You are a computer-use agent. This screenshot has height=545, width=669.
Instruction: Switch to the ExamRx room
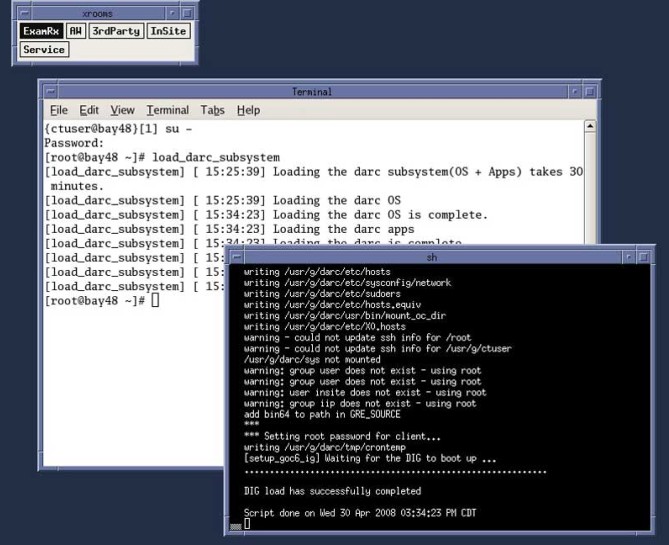41,32
